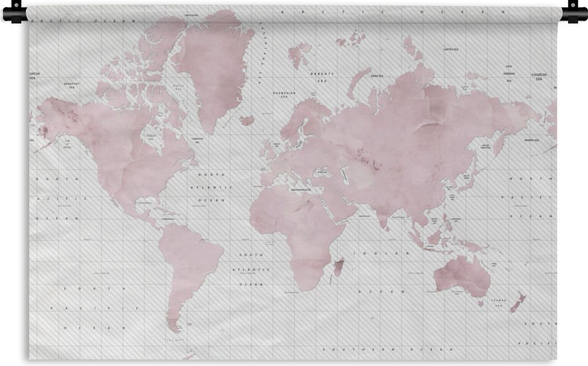Viewport: 588px width, 366px height.
Task: Click the LABRADOR SEA label
Action: (x=198, y=140)
